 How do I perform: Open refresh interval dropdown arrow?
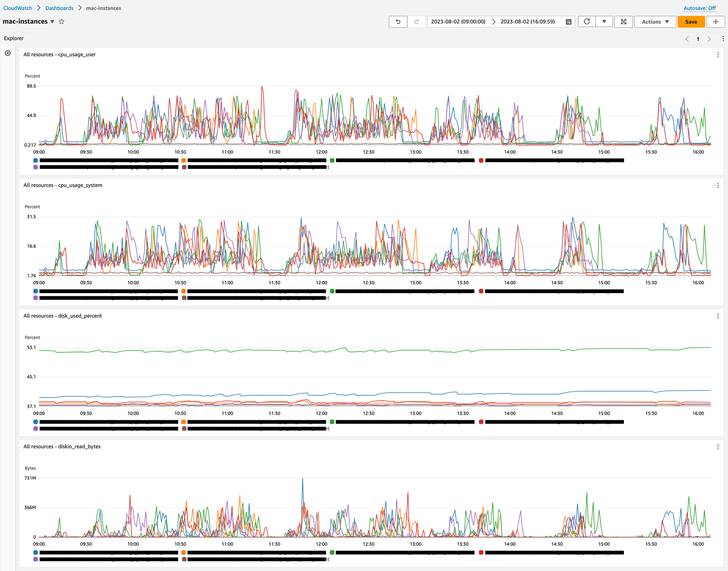click(604, 22)
